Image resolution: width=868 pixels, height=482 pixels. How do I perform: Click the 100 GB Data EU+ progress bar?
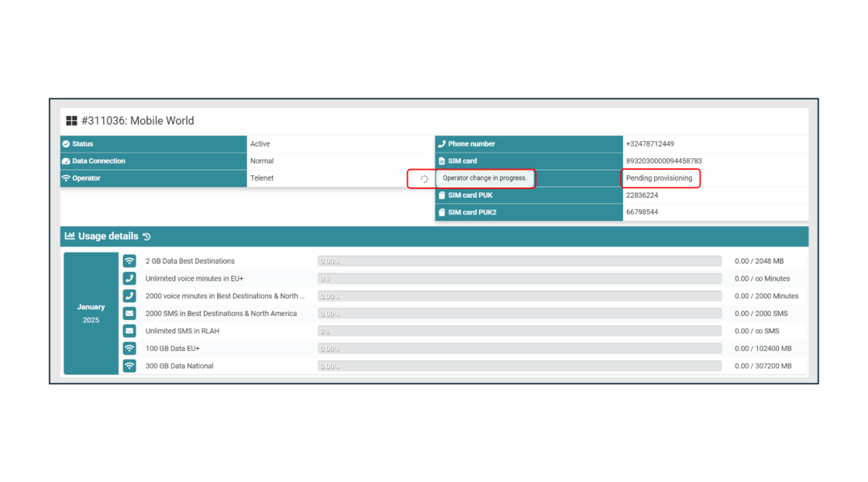[x=520, y=349]
